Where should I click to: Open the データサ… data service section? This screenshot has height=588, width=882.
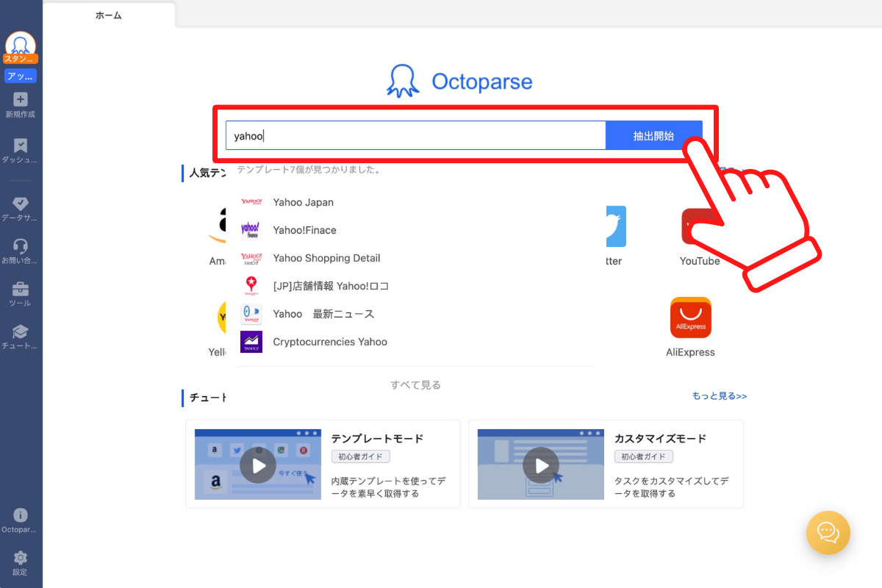point(21,209)
